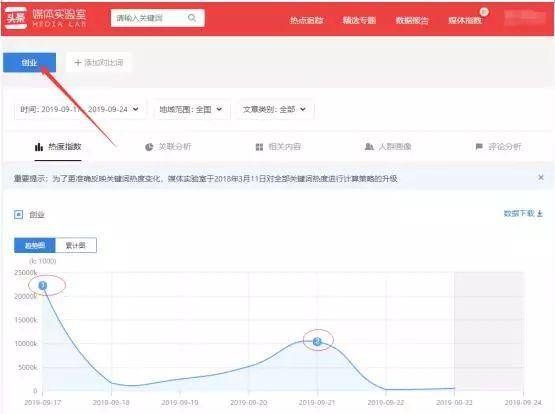Expand the 时间 date range dropdown
This screenshot has width=555, height=414.
click(x=80, y=109)
